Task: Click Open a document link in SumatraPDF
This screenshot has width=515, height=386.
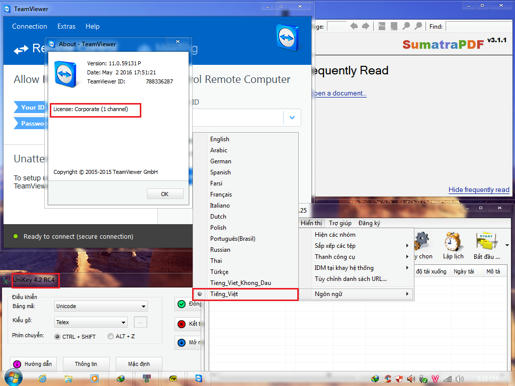Action: click(339, 93)
